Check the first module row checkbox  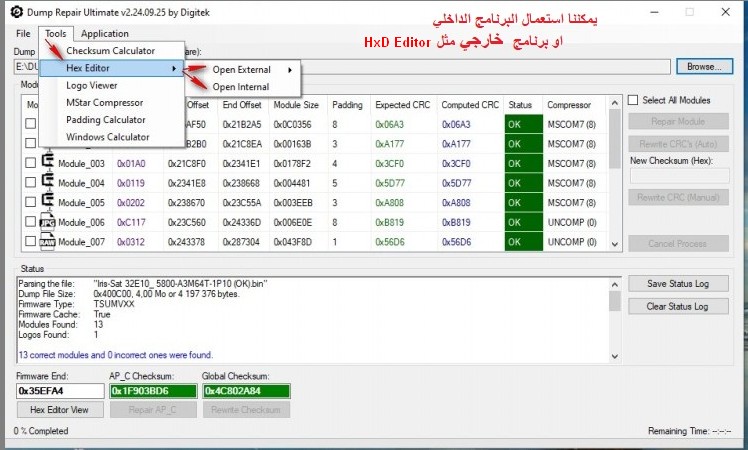(x=31, y=124)
